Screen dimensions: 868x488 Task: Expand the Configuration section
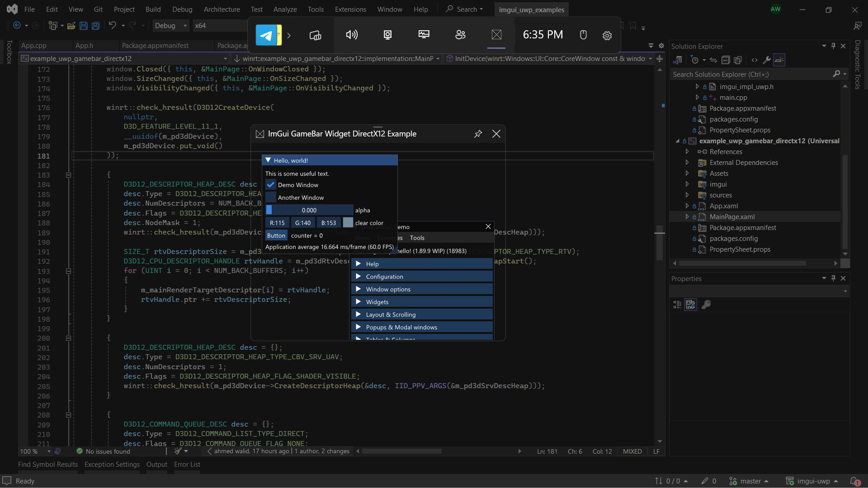pyautogui.click(x=422, y=277)
